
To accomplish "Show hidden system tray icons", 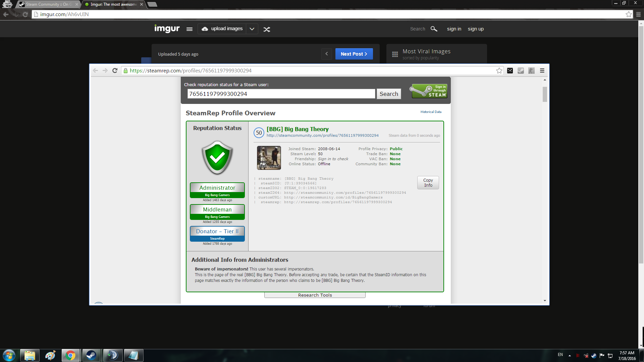I will pyautogui.click(x=570, y=355).
